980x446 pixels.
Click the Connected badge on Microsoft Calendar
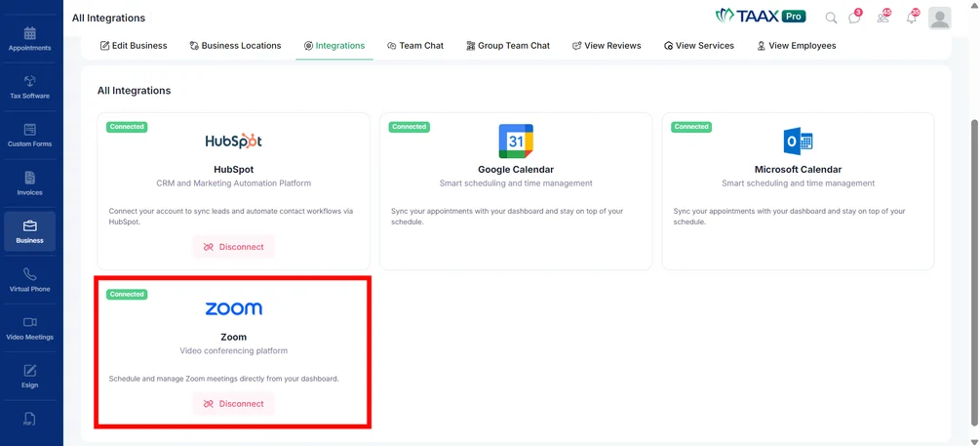pos(692,126)
